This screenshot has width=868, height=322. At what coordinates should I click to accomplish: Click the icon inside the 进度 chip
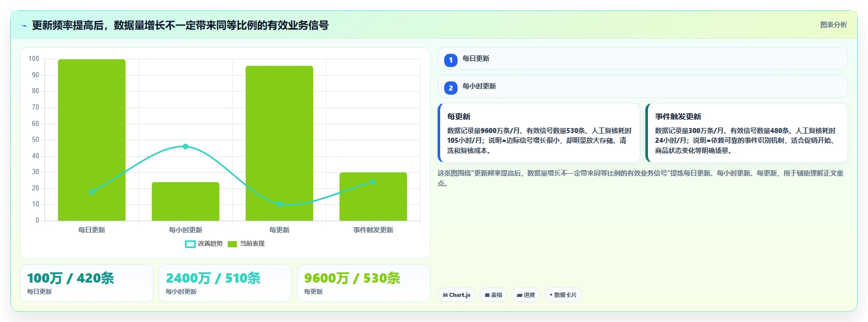[x=519, y=295]
